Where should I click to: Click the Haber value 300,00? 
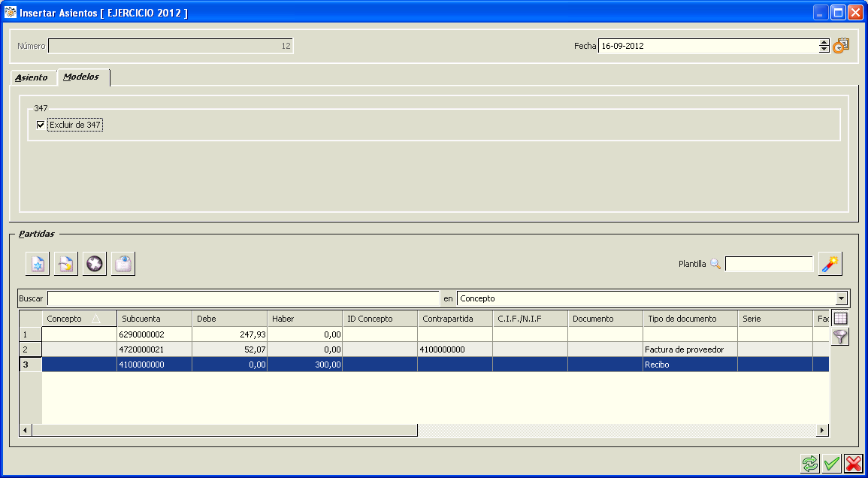(x=305, y=365)
